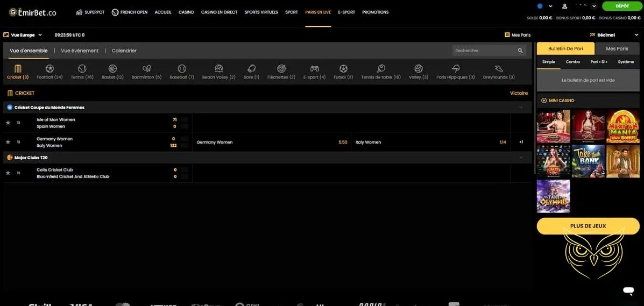
Task: Open the Fléchettes darts category
Action: pyautogui.click(x=281, y=69)
